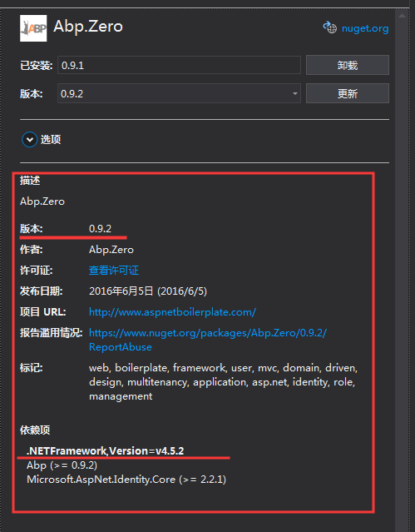This screenshot has width=415, height=532.
Task: Click the 依赖项 dependencies heading
Action: click(35, 430)
